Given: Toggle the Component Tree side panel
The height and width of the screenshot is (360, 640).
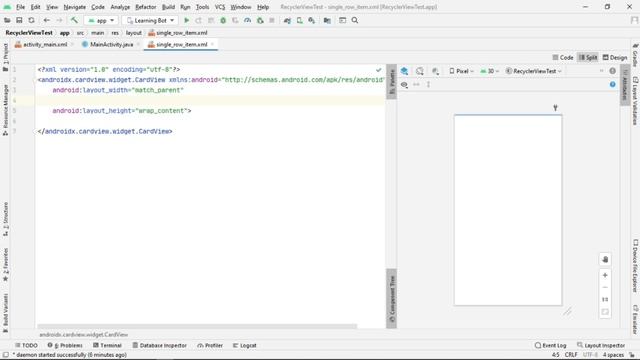Looking at the screenshot, I should (391, 298).
